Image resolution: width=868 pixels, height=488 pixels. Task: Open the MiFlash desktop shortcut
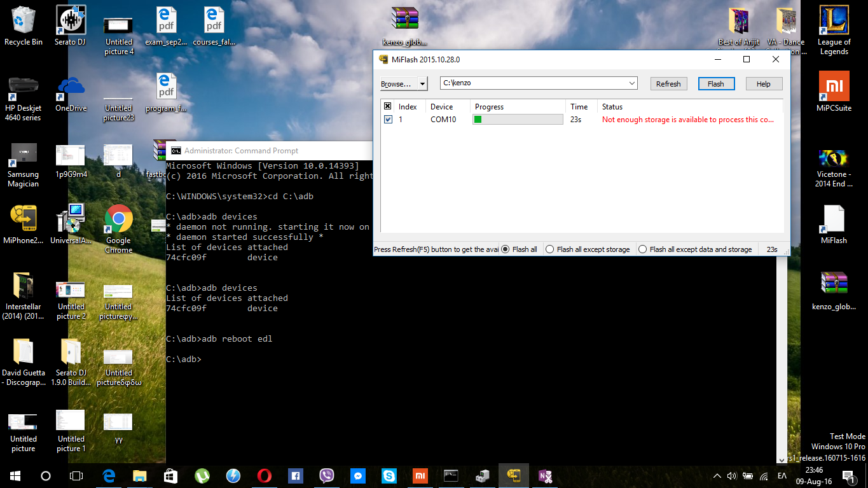pyautogui.click(x=834, y=224)
